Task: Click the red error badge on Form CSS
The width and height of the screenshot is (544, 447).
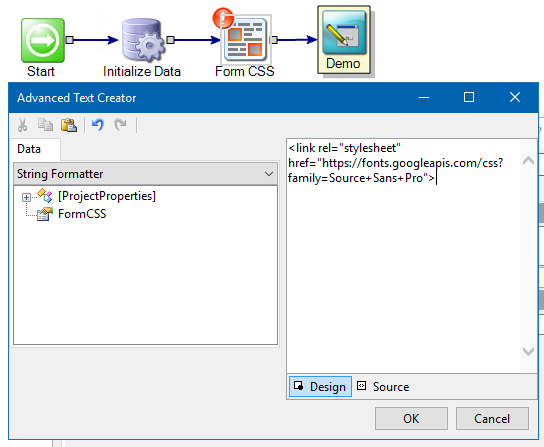Action: (x=223, y=18)
